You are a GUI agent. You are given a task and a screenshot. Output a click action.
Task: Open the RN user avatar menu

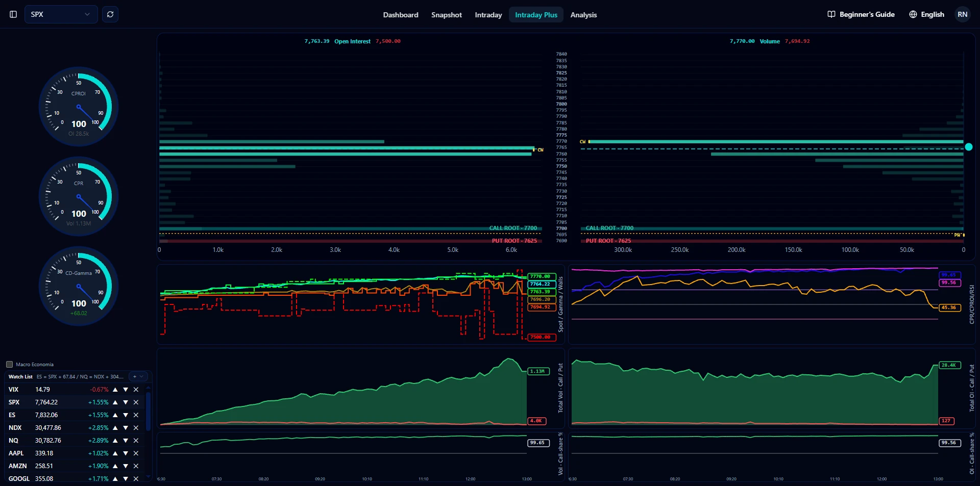click(962, 14)
